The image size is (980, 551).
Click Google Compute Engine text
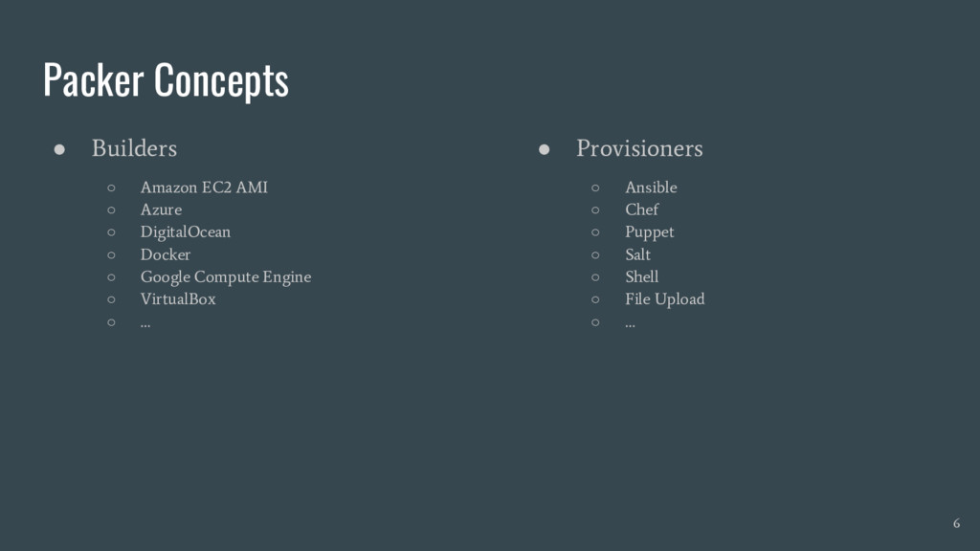click(x=226, y=277)
